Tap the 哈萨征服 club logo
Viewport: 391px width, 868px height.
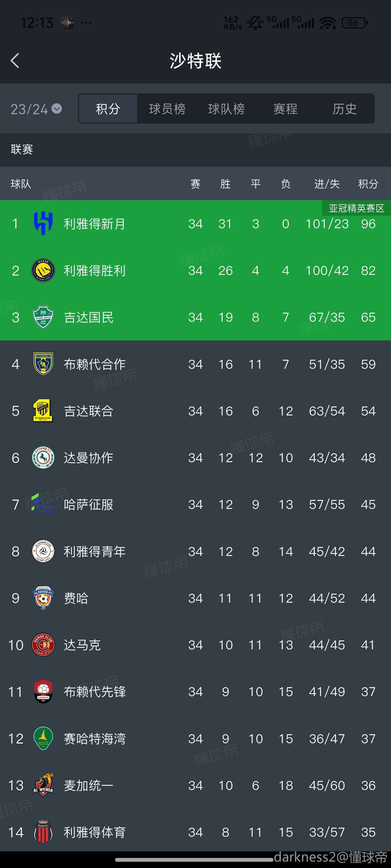tap(43, 504)
